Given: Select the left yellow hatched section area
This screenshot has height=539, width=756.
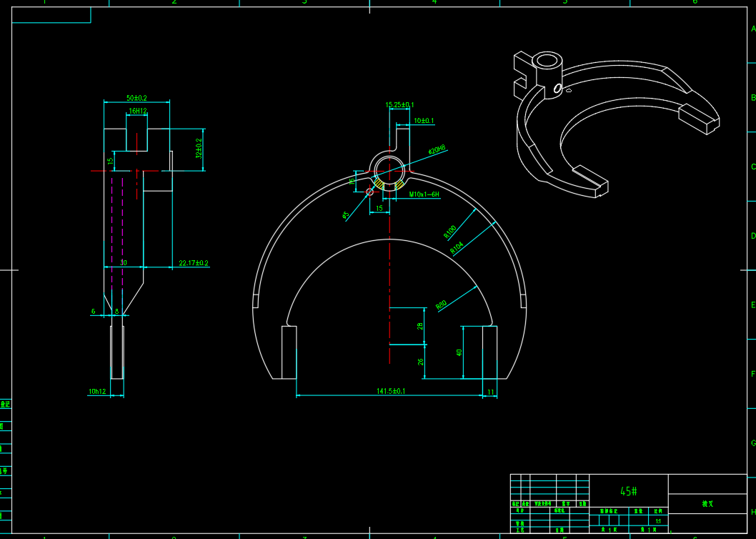Looking at the screenshot, I should pyautogui.click(x=379, y=184).
